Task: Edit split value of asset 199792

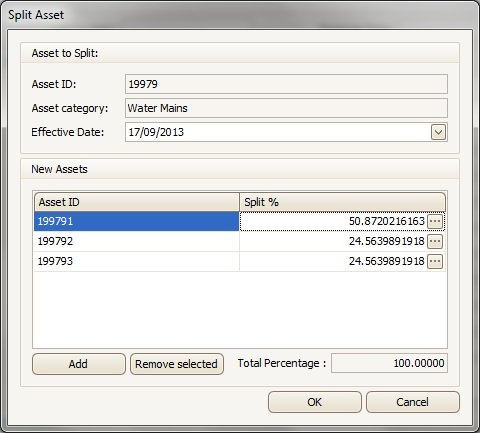Action: (x=333, y=241)
